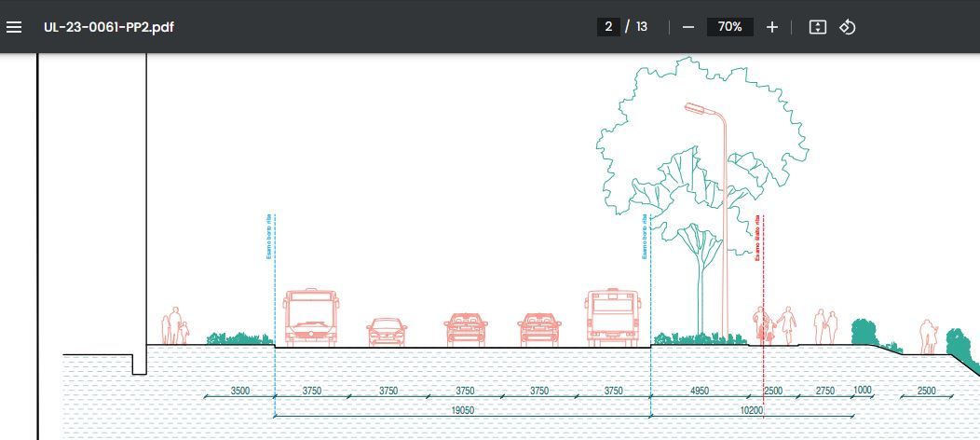
Task: Select the 3500 dimension text
Action: pyautogui.click(x=240, y=391)
